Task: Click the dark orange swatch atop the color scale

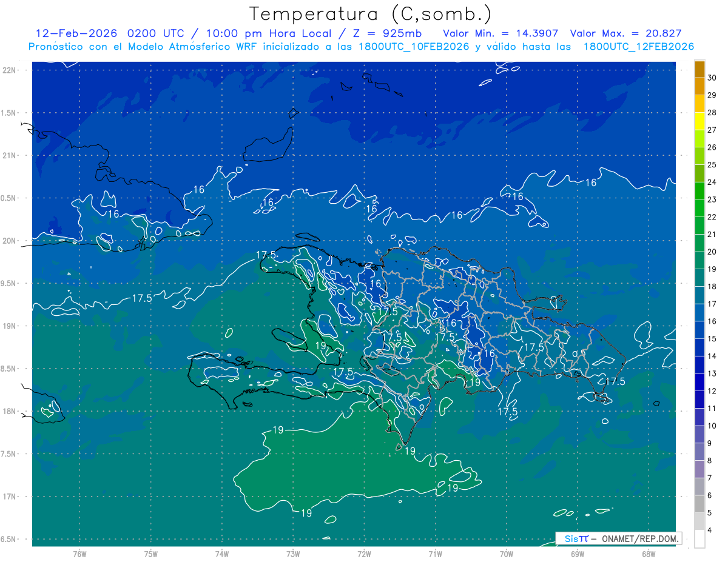Action: (x=699, y=70)
